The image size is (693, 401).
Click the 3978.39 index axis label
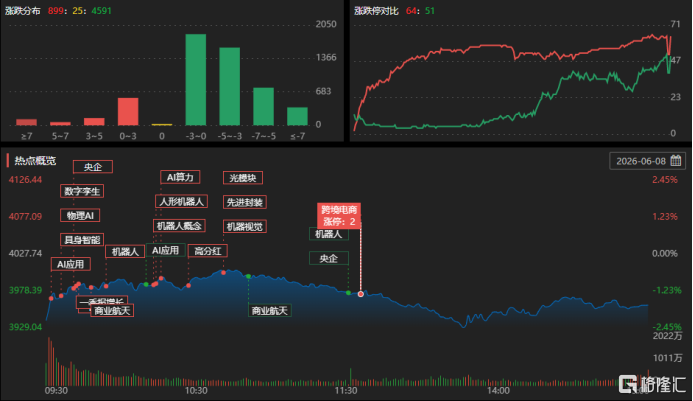click(25, 290)
